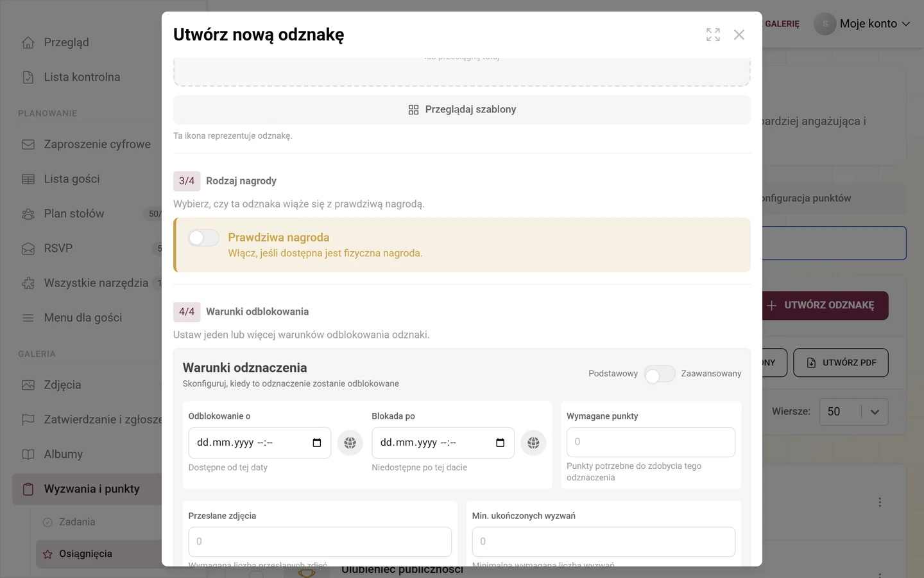Click the UTWÓRZ ODZNAKĘ button behind dialog

point(825,306)
